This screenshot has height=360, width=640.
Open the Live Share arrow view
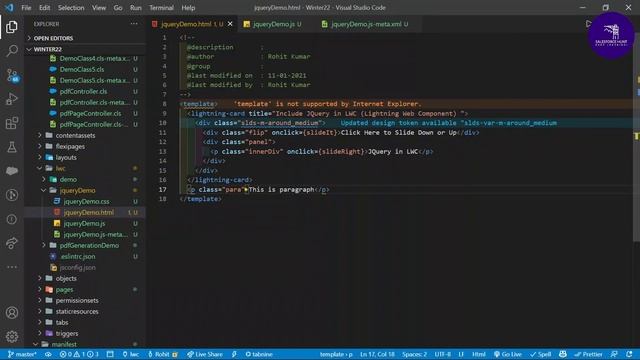(12, 243)
